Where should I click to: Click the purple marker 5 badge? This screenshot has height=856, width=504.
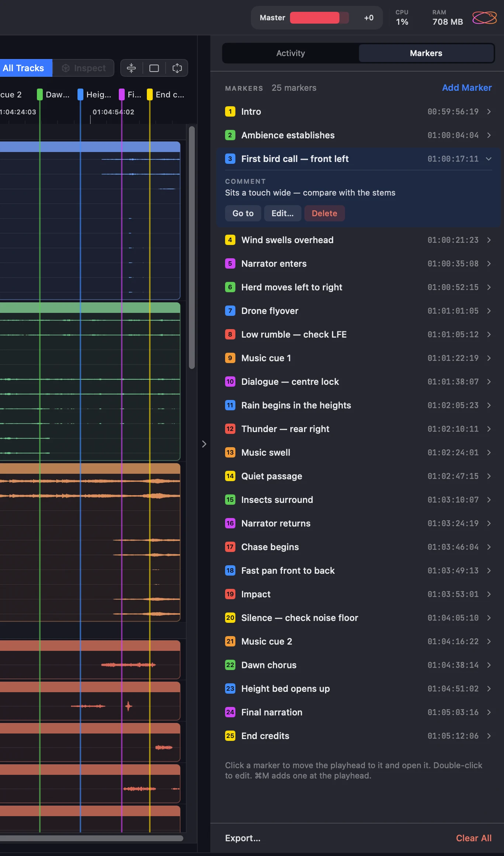[230, 263]
